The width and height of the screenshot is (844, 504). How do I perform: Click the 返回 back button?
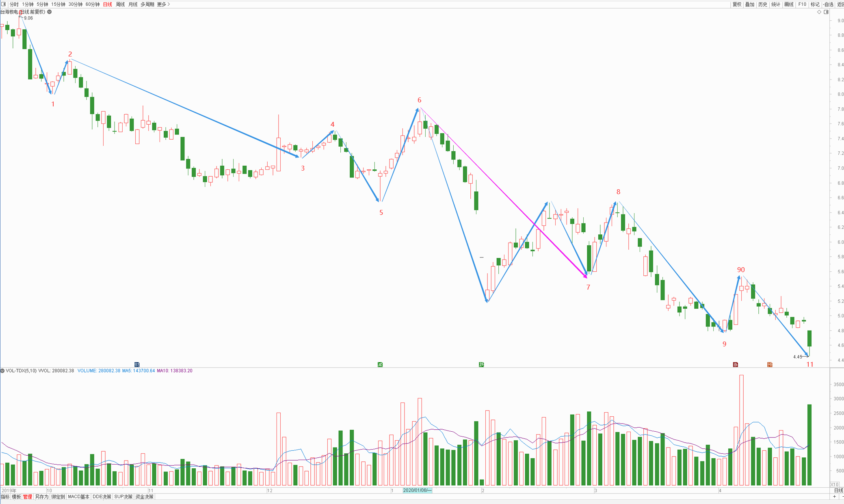[840, 4]
